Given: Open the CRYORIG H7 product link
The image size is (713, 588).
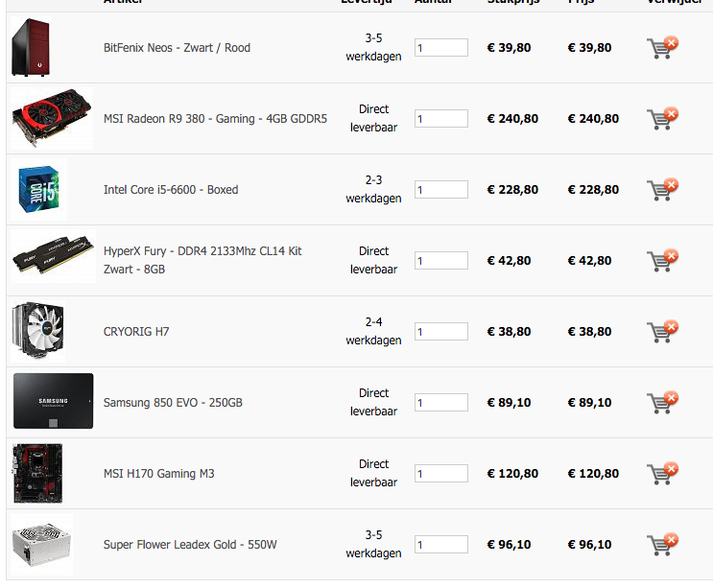Looking at the screenshot, I should (136, 332).
